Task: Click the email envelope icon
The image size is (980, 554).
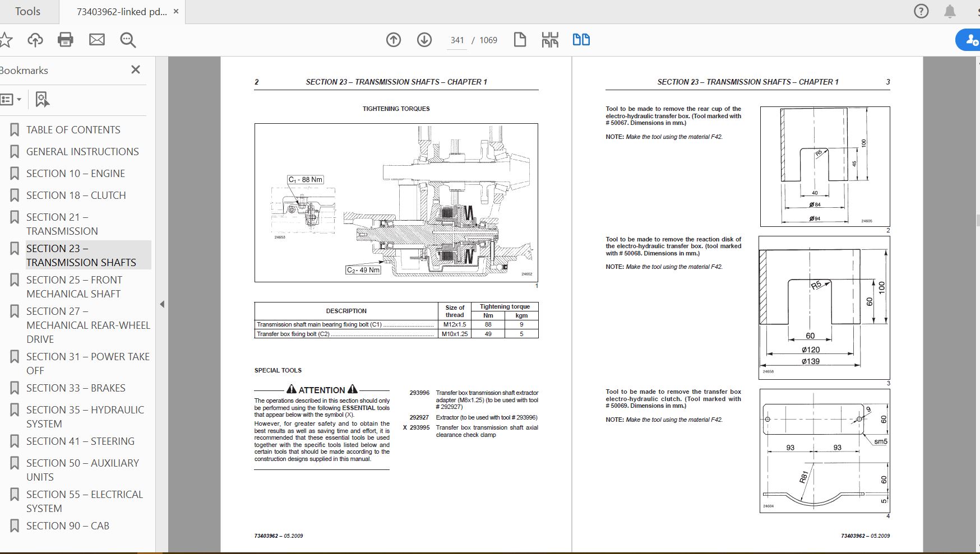Action: point(97,40)
